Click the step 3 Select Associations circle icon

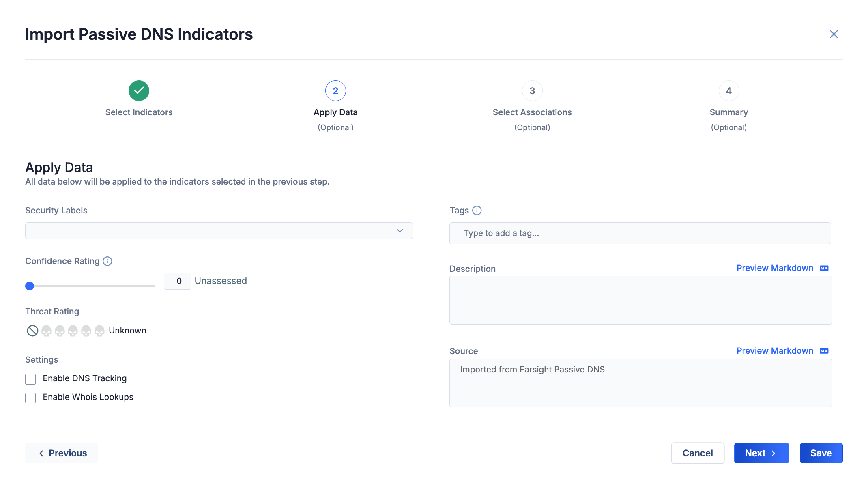coord(532,91)
